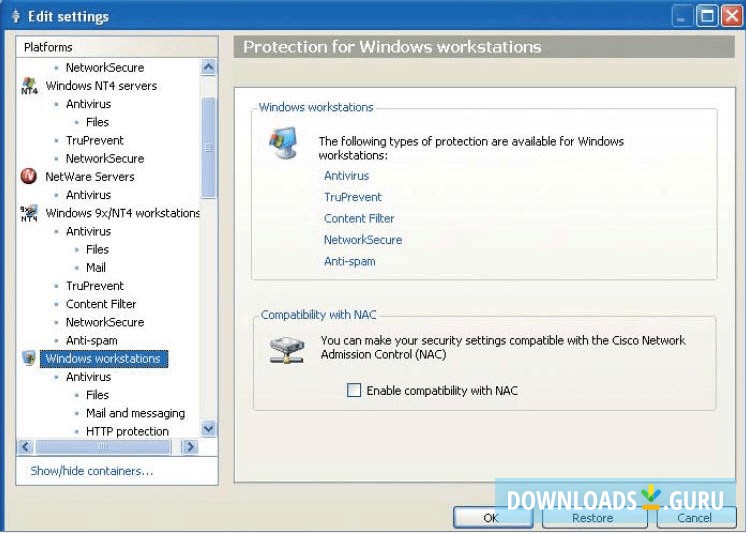This screenshot has width=746, height=533.
Task: Select Windows NT4 servers tree node
Action: 101,86
